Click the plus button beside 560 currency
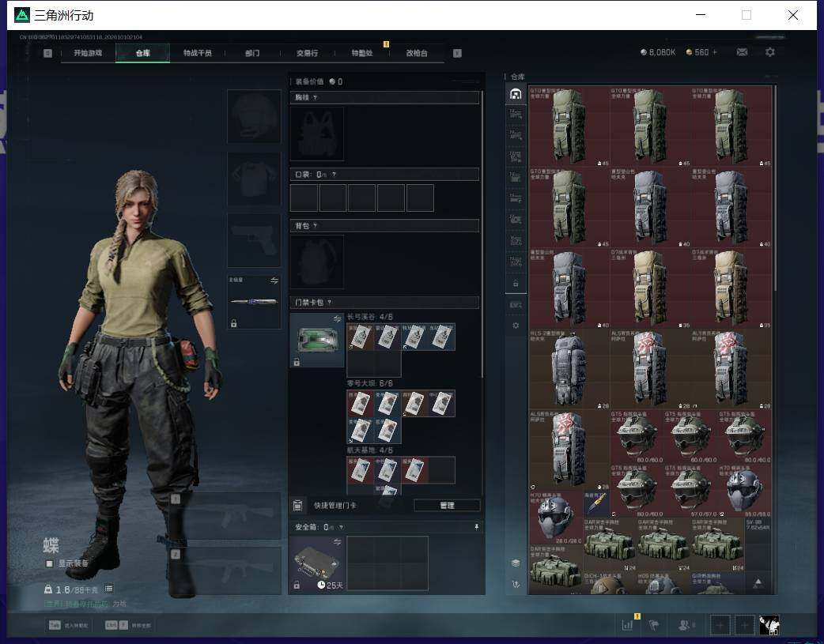The height and width of the screenshot is (644, 824). click(714, 52)
